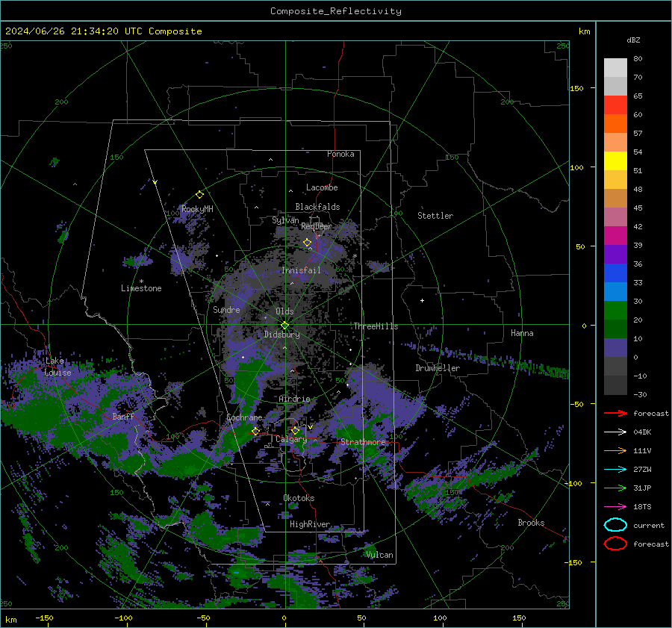
Task: Click the Brooks map label
Action: pyautogui.click(x=531, y=523)
